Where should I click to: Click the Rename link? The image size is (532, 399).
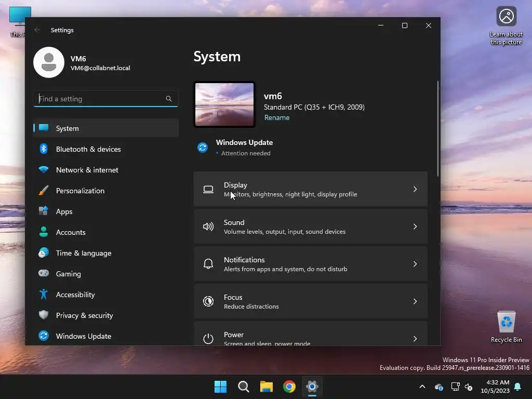[x=277, y=117]
